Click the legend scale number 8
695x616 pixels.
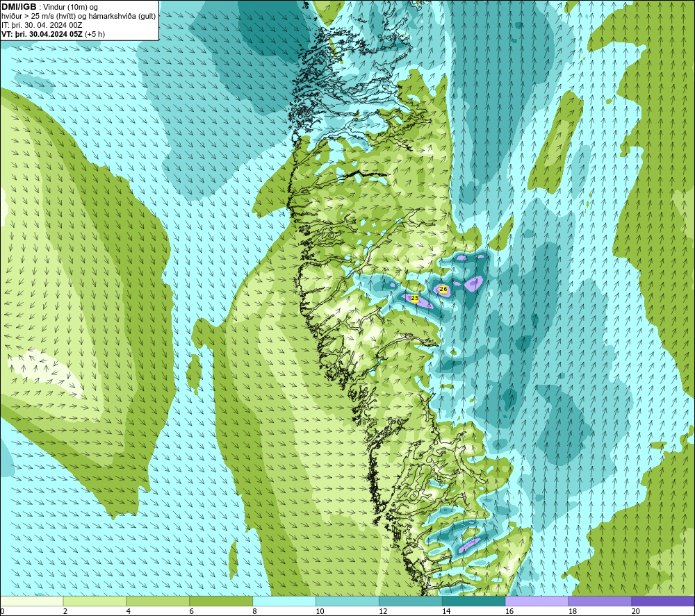click(x=255, y=611)
